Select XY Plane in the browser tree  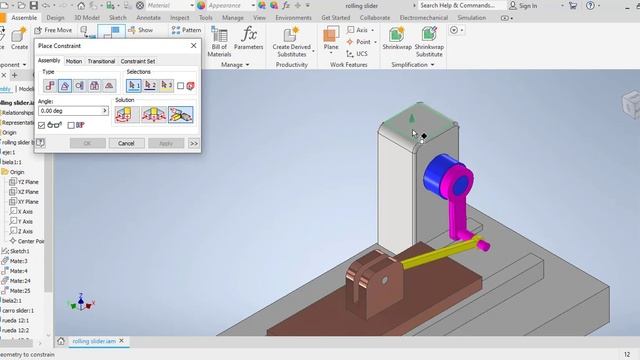tap(24, 202)
